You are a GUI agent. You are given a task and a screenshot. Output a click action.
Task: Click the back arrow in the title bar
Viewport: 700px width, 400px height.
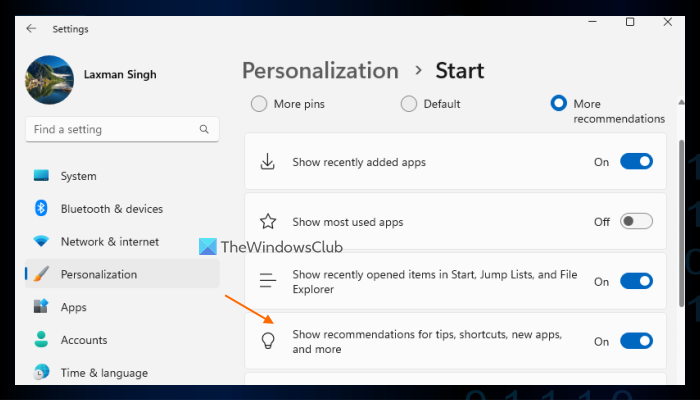(x=31, y=29)
